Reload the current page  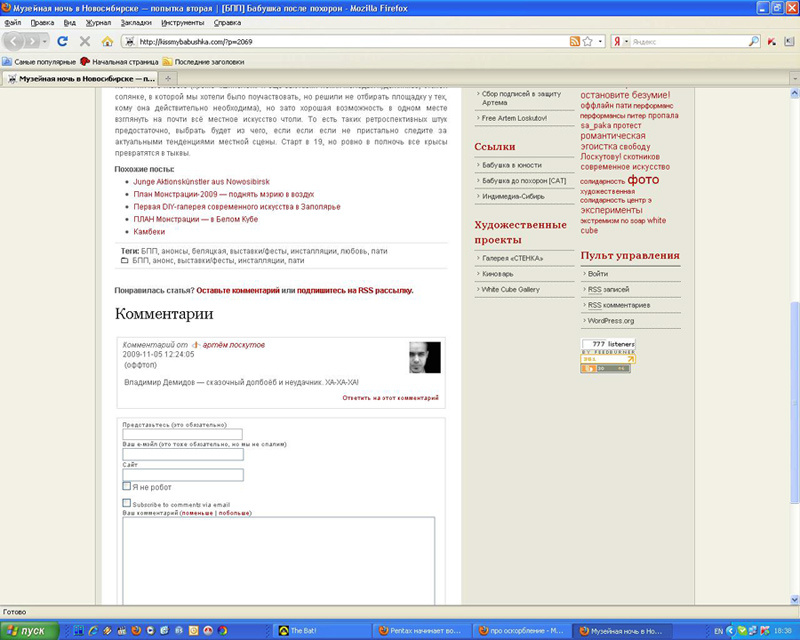pyautogui.click(x=62, y=41)
